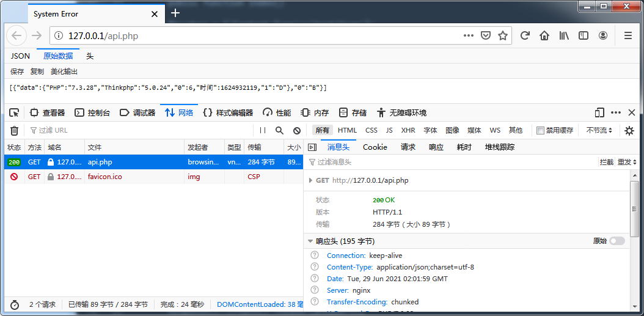Click the 保存 save button

coord(17,72)
